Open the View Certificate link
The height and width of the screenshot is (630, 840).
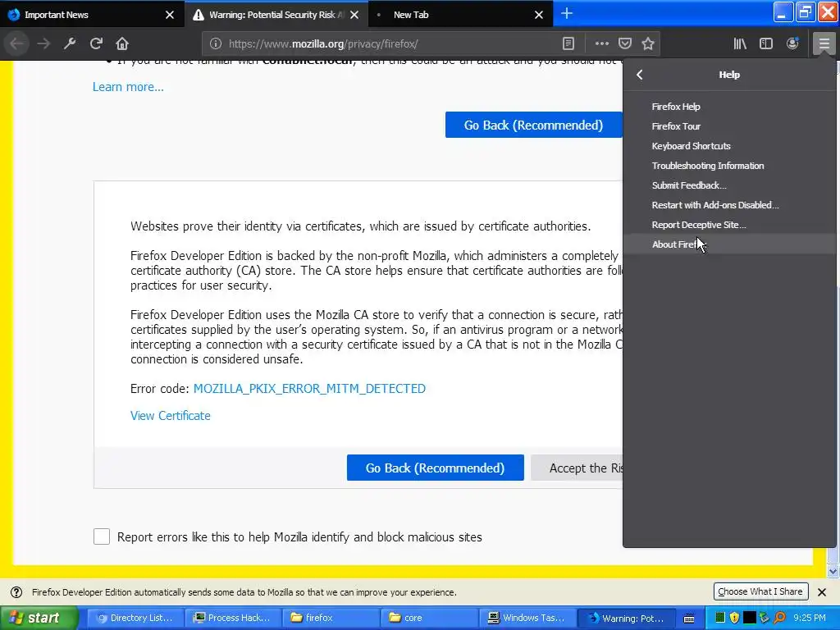(171, 416)
